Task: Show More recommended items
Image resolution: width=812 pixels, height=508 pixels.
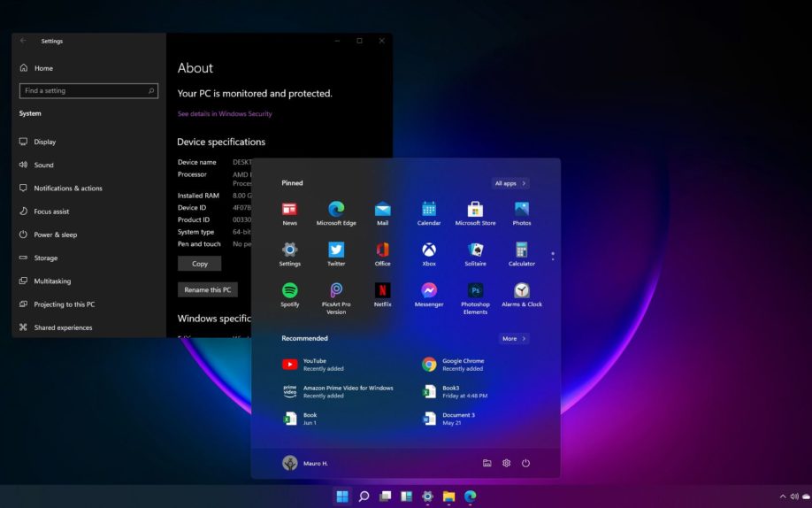Action: tap(513, 338)
